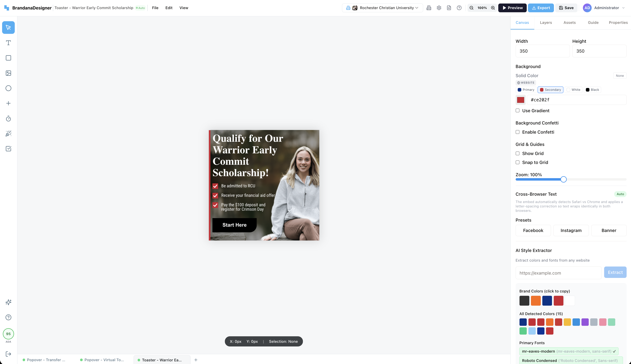
Task: Click the https://example.com URL field
Action: pos(558,273)
